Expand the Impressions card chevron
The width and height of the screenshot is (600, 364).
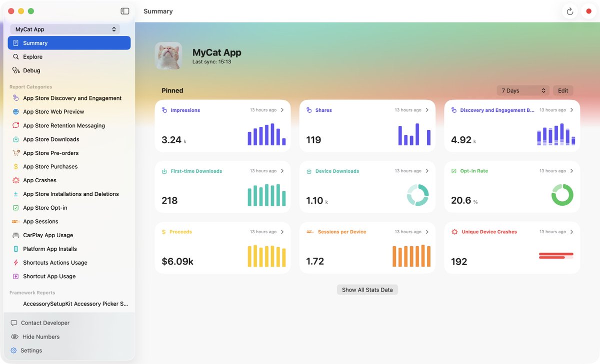click(282, 110)
